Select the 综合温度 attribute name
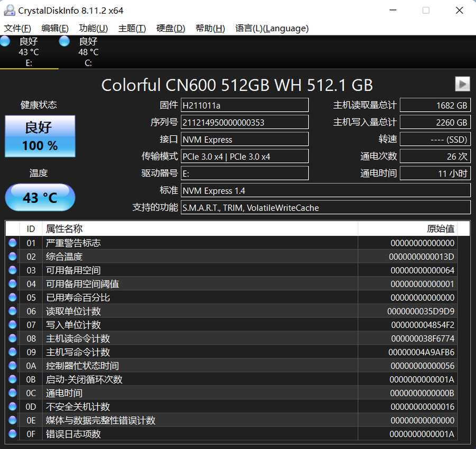Screen dimensions: 476x449 64,256
